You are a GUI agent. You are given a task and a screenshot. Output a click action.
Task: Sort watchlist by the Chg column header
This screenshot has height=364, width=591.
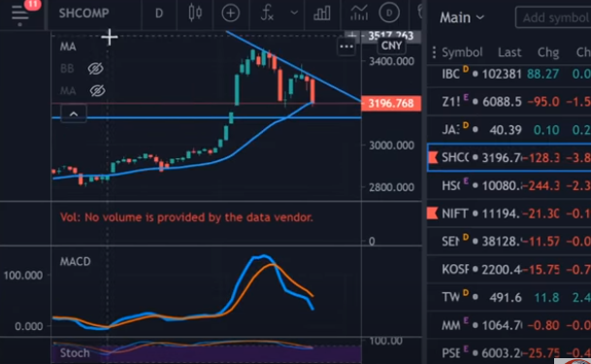pos(548,52)
